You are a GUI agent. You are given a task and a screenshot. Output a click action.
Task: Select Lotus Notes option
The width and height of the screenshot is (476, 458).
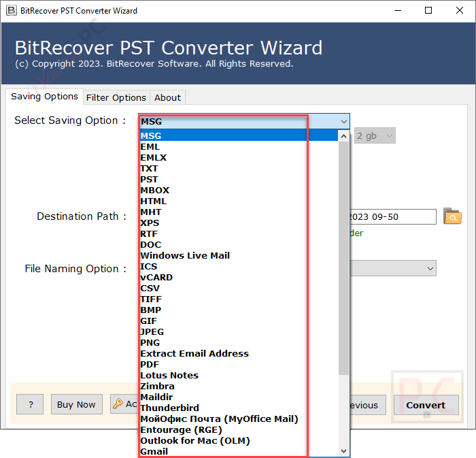(239, 376)
